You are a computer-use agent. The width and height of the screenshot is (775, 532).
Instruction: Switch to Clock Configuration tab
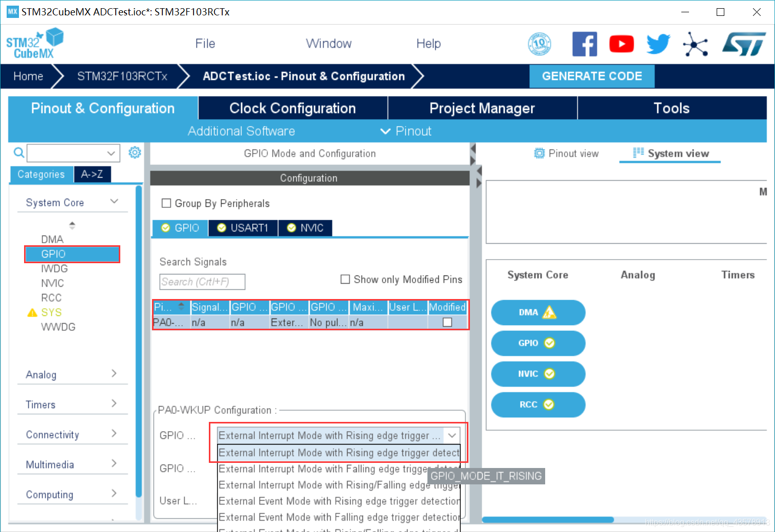[x=293, y=108]
